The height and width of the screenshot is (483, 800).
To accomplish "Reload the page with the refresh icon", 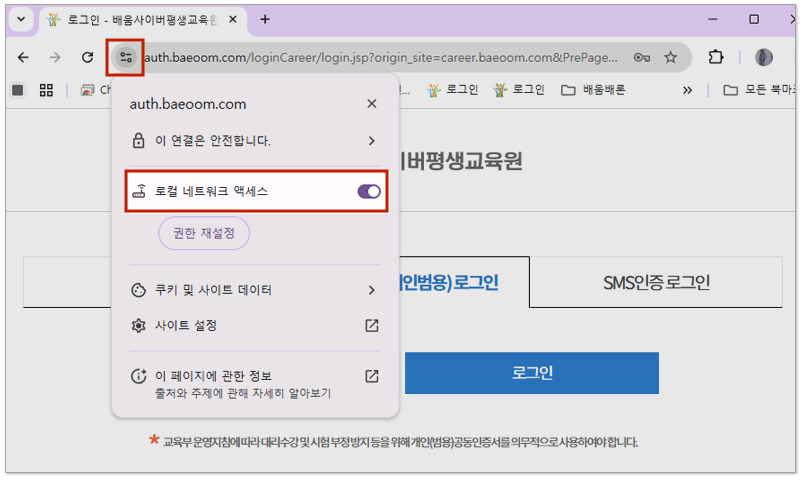I will pos(87,57).
